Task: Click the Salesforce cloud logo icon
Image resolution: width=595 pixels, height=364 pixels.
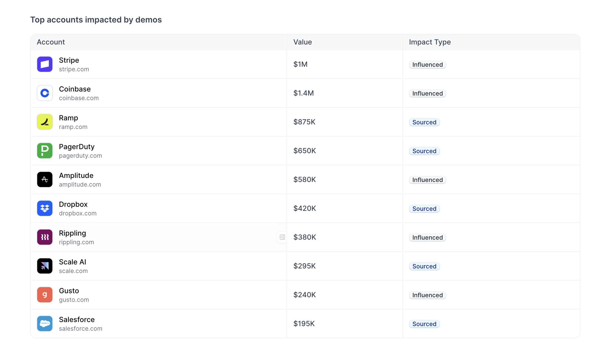Action: [45, 324]
